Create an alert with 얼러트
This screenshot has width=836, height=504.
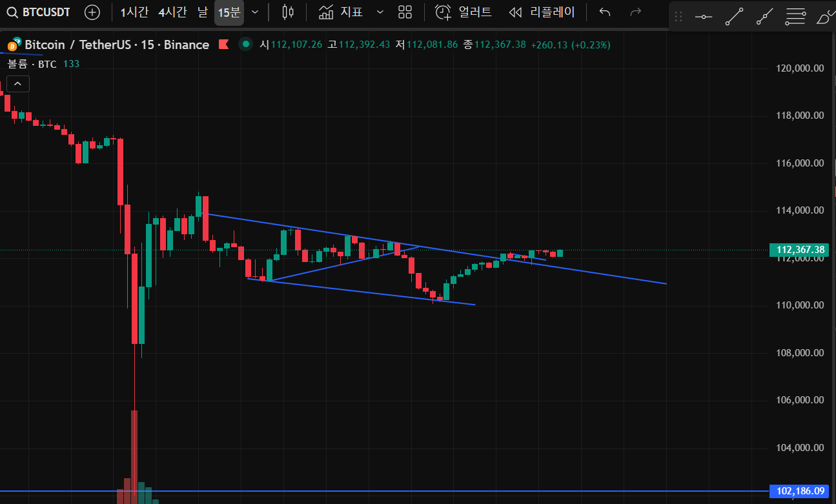(x=463, y=12)
